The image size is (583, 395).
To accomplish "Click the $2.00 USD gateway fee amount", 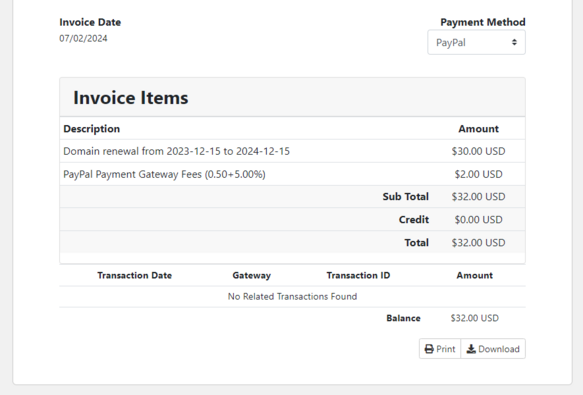I will pyautogui.click(x=478, y=174).
